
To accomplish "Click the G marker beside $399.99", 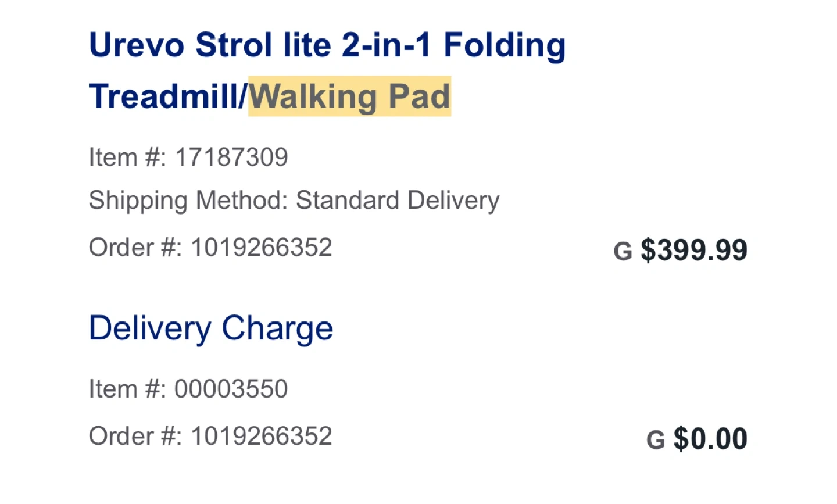I will point(623,252).
